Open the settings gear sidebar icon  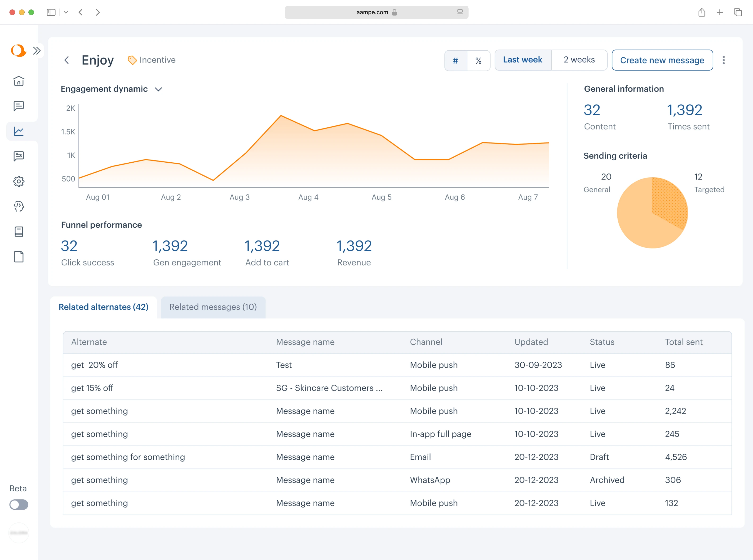tap(19, 181)
